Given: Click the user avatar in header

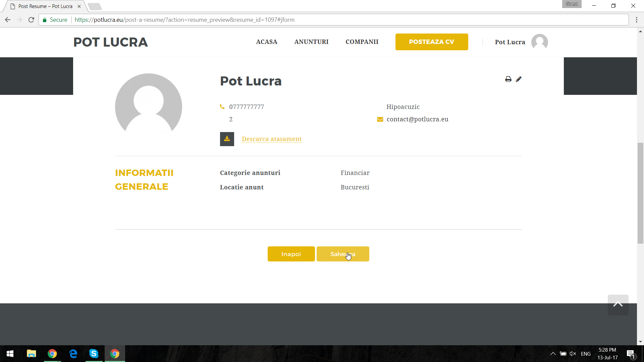Looking at the screenshot, I should click(539, 42).
